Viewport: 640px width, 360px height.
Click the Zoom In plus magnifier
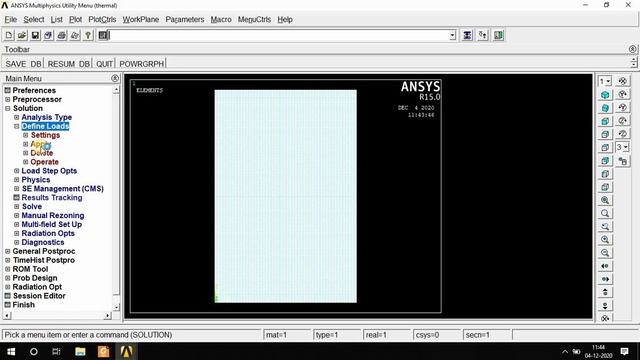tap(605, 240)
